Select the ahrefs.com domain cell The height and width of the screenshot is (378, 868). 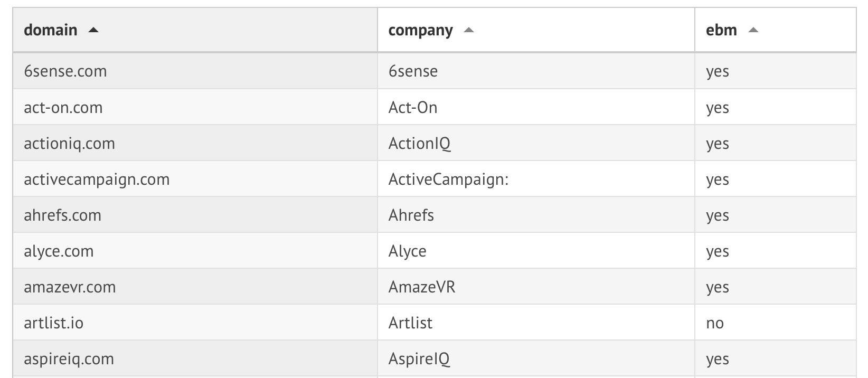coord(62,215)
